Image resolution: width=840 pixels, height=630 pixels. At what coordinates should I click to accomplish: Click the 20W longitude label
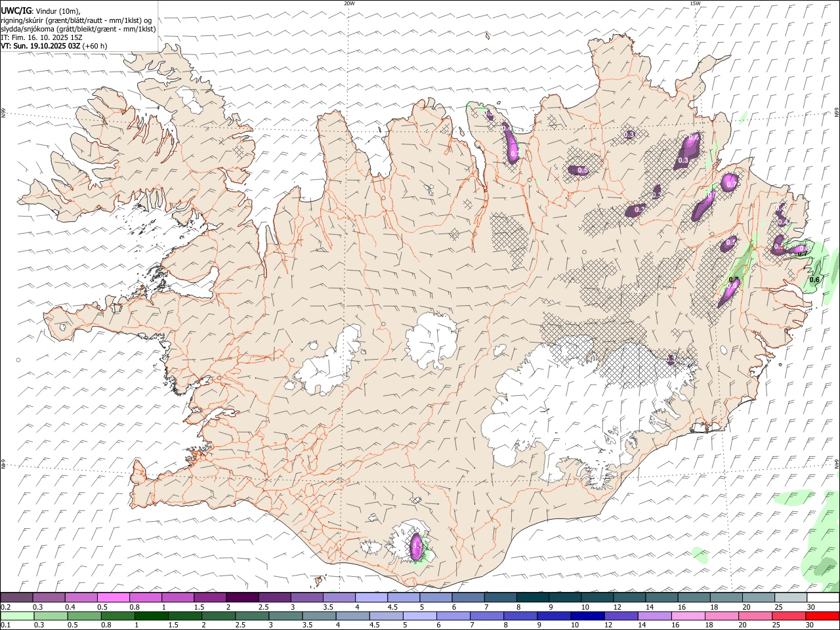tap(349, 3)
